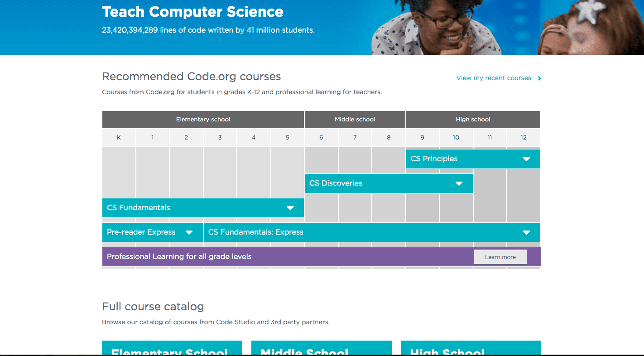
Task: Click the Elementary school header
Action: (203, 120)
